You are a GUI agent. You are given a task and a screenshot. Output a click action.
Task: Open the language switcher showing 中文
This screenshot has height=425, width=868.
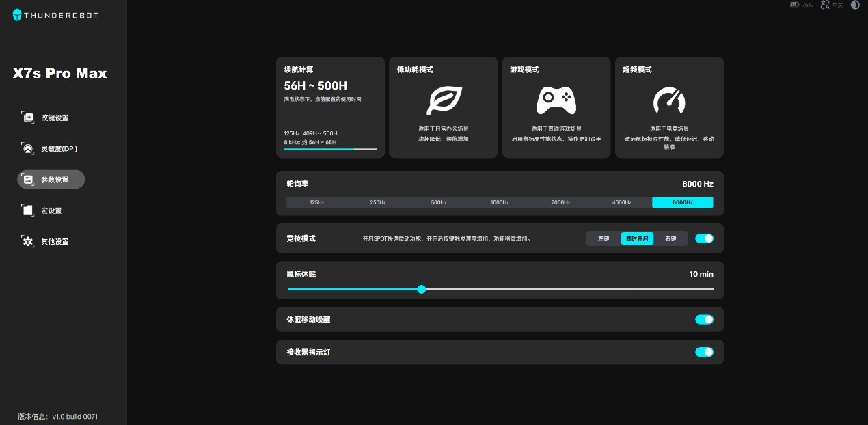click(832, 5)
